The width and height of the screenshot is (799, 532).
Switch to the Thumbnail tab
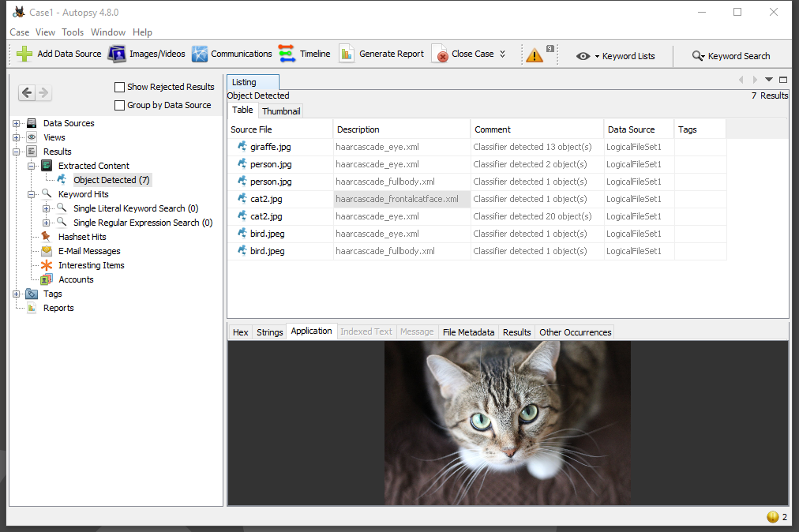click(x=281, y=111)
